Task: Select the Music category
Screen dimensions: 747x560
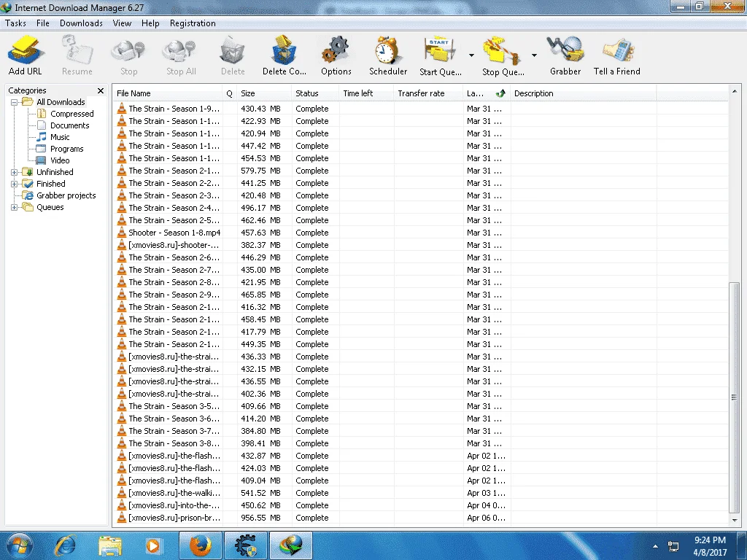Action: click(x=60, y=137)
